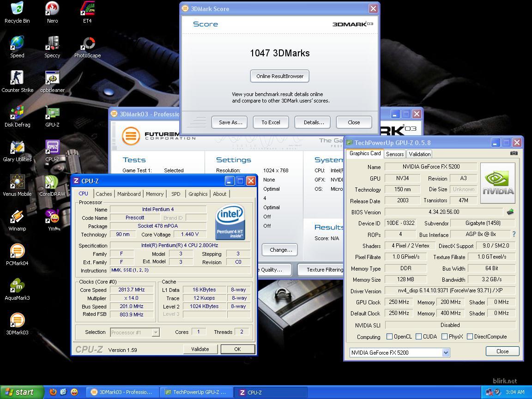Click the BIOS save chip icon in GPU-Z
This screenshot has width=532, height=399.
[x=510, y=212]
